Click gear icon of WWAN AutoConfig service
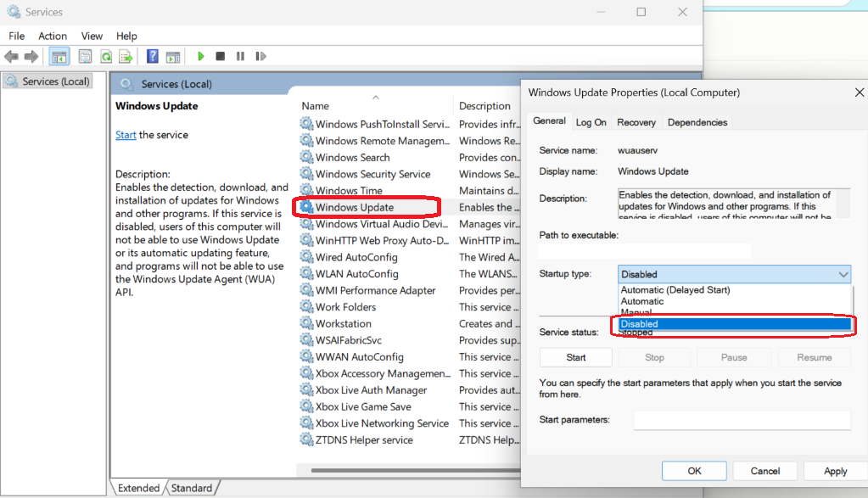The width and height of the screenshot is (868, 498). [x=306, y=356]
